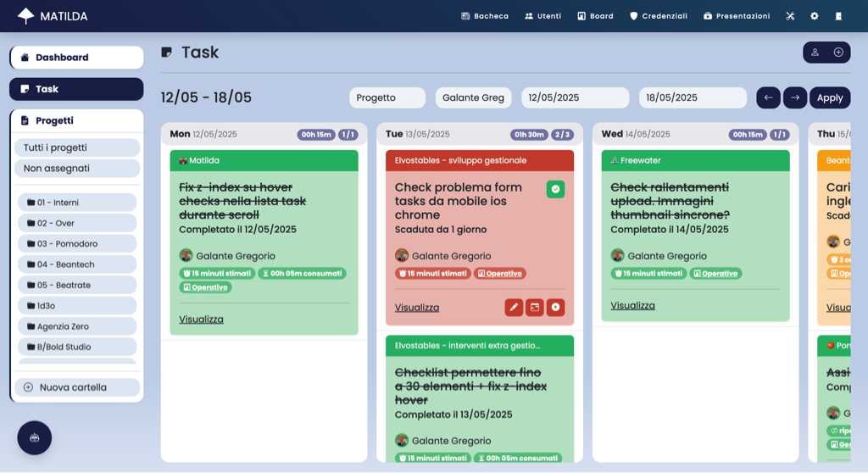868x473 pixels.
Task: Click Visualizza on the Freewater task card
Action: coord(632,306)
